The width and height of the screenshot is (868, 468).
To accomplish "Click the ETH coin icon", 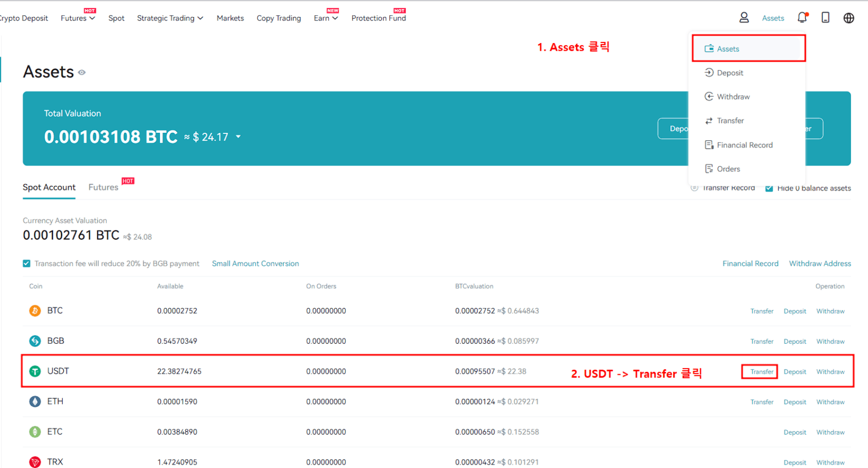I will (35, 401).
